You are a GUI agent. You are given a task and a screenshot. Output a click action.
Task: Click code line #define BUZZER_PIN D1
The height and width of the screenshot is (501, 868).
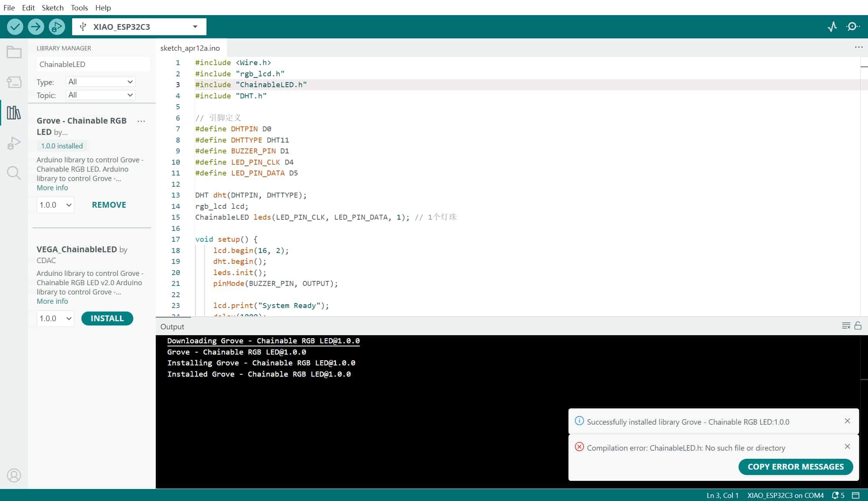coord(242,151)
